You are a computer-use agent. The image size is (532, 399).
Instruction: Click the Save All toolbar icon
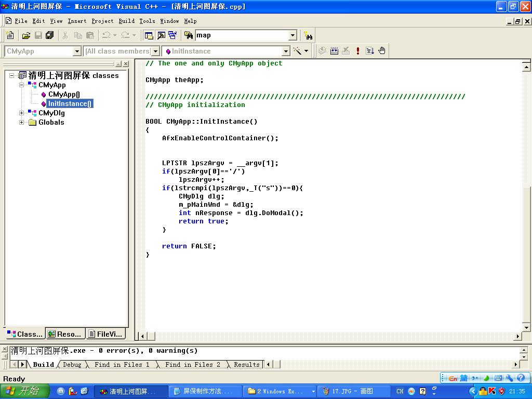[x=49, y=35]
